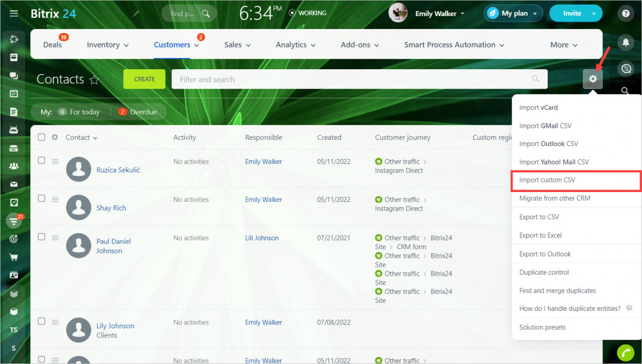The image size is (642, 364).
Task: Toggle the WORKING status indicator
Action: 307,13
